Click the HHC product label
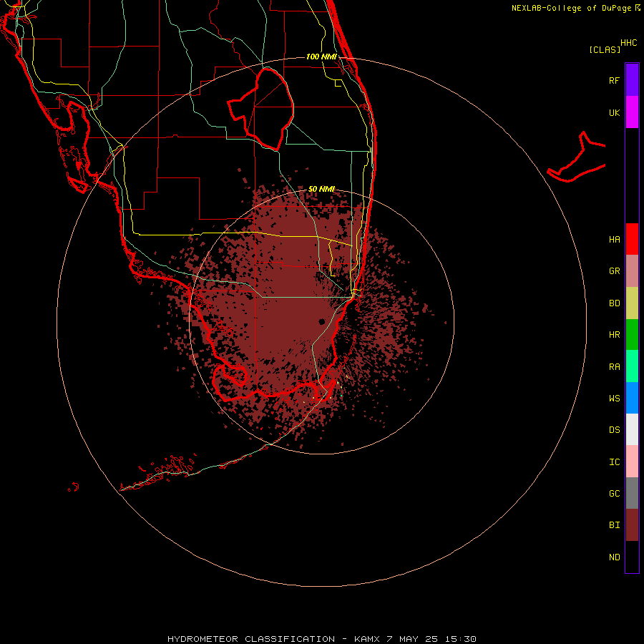Image resolution: width=644 pixels, height=644 pixels. 629,43
